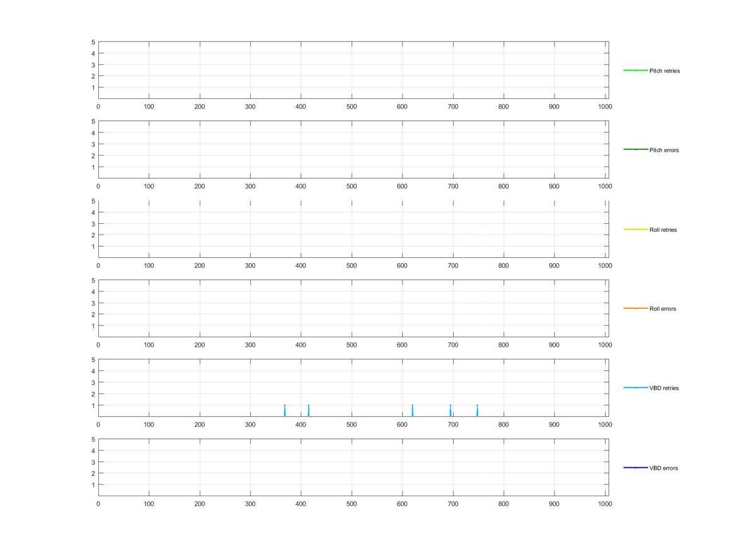Click y-axis tick 5 of VBD errors plot
756x558 pixels.
(x=93, y=439)
